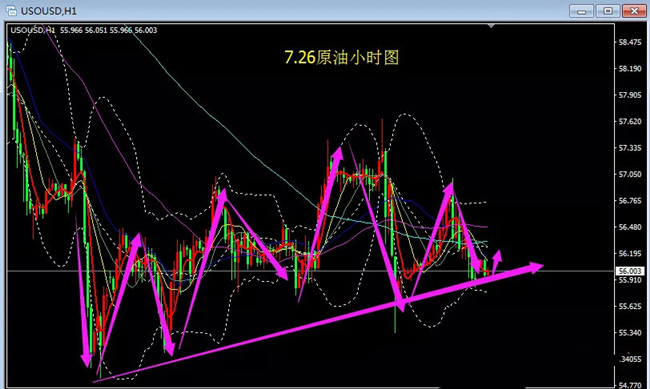Viewport: 650px width, 389px height.
Task: Click the chart shift triangle marker
Action: tap(491, 26)
